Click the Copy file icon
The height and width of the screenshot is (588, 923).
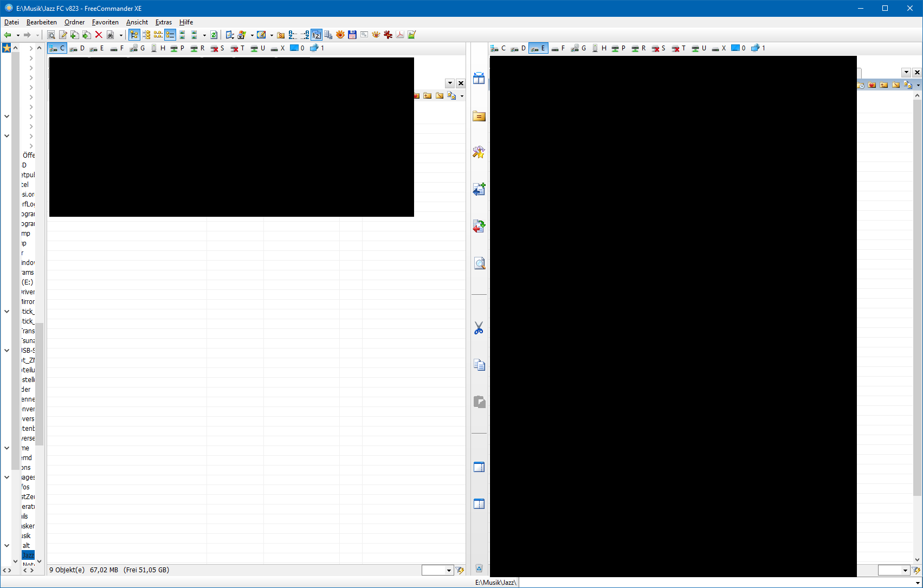point(75,35)
